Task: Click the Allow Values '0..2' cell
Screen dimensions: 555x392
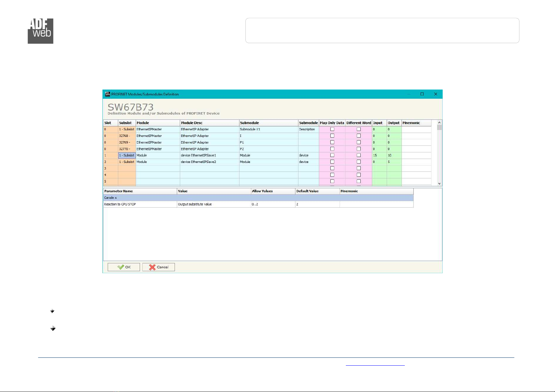Action: [x=273, y=204]
